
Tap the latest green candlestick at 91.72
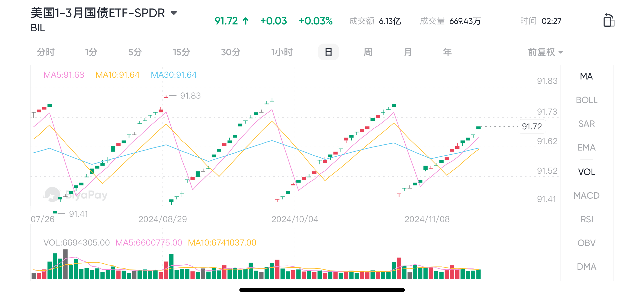(478, 128)
